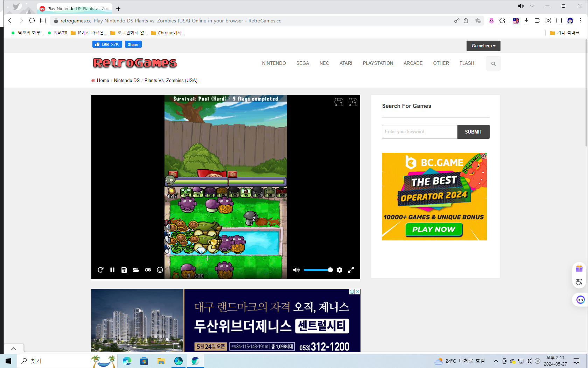Click the SUBMIT search button
This screenshot has height=368, width=588.
(x=474, y=132)
